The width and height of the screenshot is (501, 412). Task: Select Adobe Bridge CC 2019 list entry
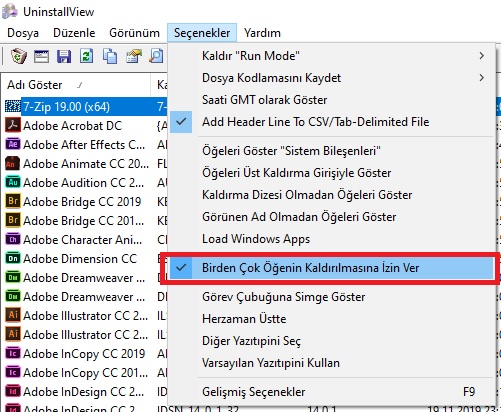pos(82,202)
